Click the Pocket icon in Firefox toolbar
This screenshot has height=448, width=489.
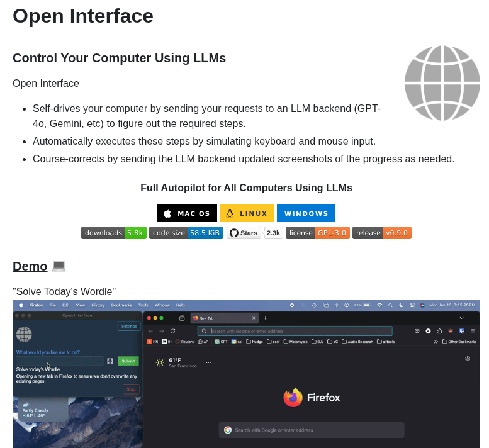417,331
